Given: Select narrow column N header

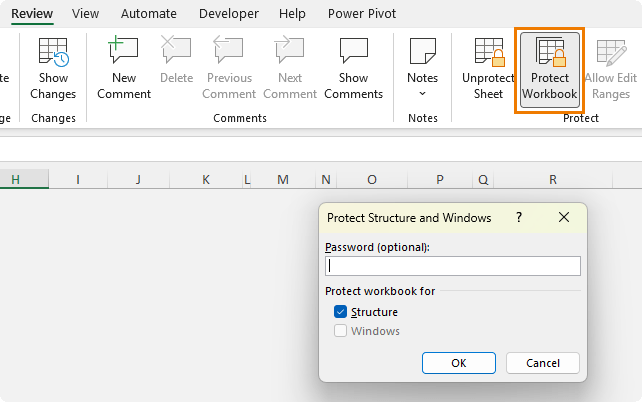Looking at the screenshot, I should 326,179.
